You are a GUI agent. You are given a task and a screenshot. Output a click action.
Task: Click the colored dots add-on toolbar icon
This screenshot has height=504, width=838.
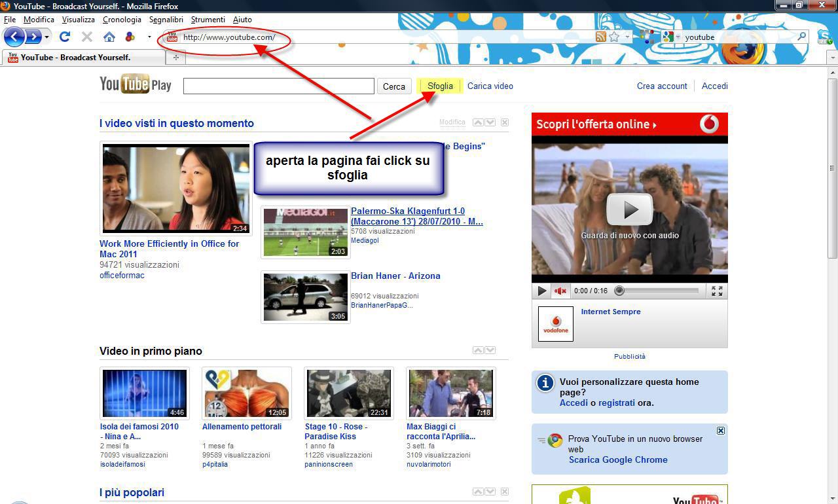[x=647, y=37]
